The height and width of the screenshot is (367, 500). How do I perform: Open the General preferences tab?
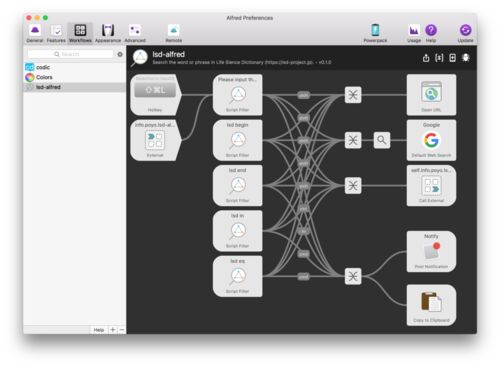coord(35,34)
